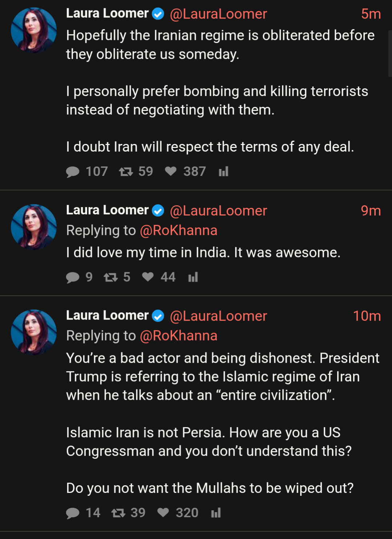
Task: Click reply icon on the 5m Iran post
Action: [73, 172]
